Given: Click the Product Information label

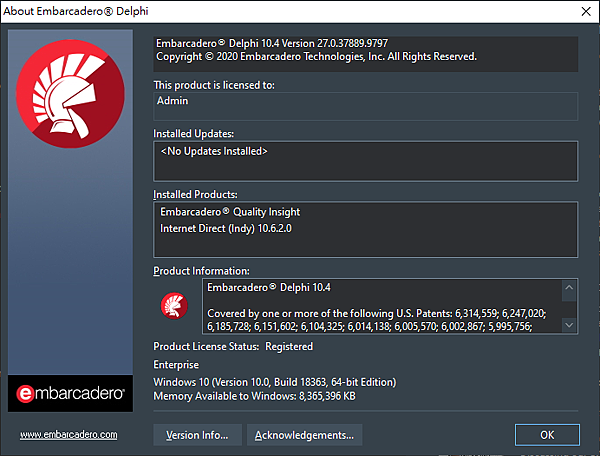Looking at the screenshot, I should [x=201, y=271].
